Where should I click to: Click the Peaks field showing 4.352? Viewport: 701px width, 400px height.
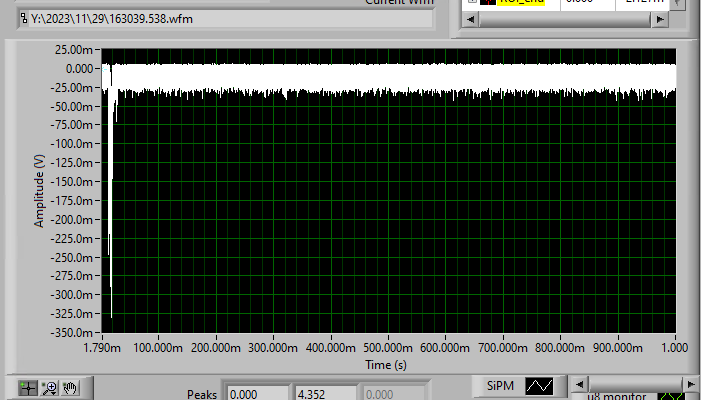[x=326, y=394]
